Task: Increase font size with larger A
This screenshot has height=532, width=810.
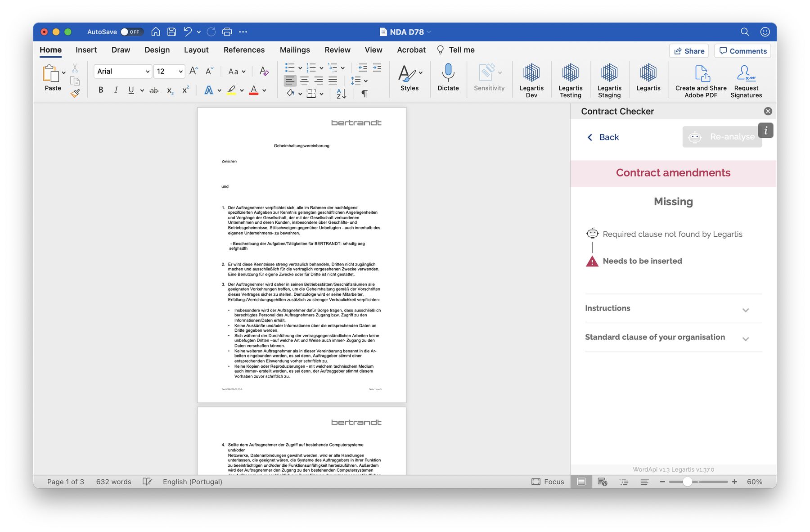Action: [x=193, y=71]
